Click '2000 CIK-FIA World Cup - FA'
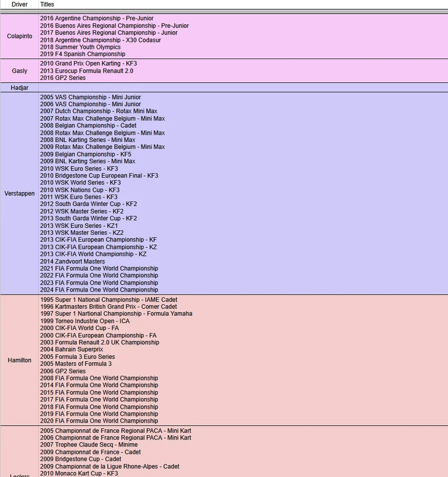The width and height of the screenshot is (448, 477). (79, 327)
